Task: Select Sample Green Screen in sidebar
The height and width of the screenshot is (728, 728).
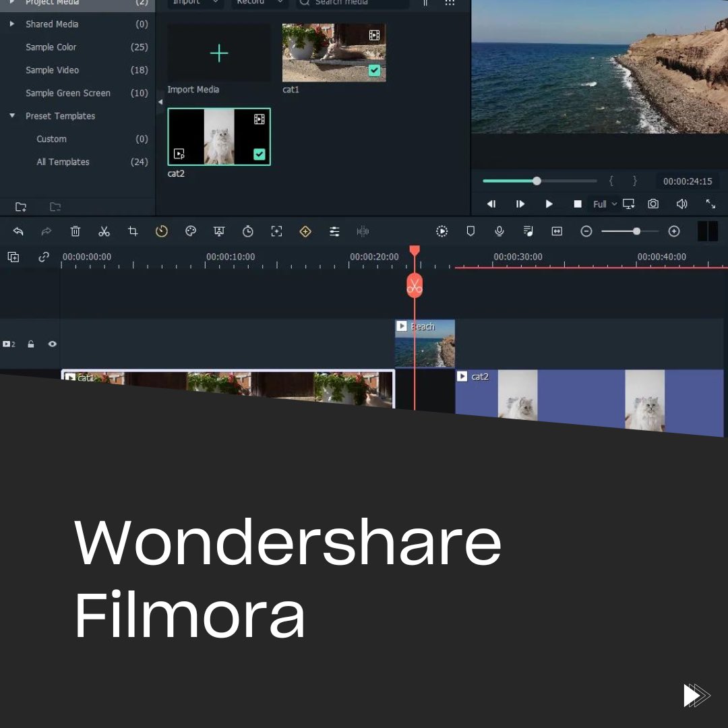Action: point(67,93)
